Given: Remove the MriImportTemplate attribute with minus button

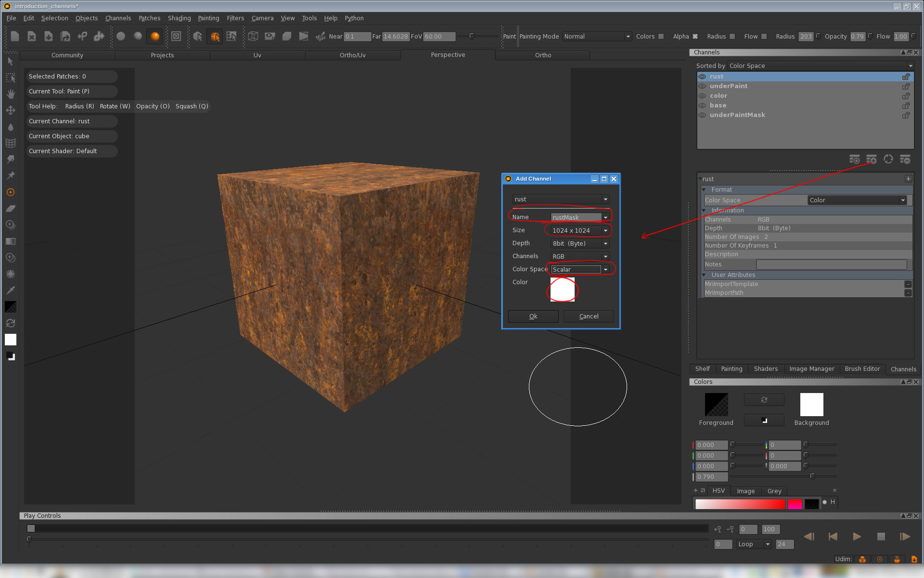Looking at the screenshot, I should [908, 284].
